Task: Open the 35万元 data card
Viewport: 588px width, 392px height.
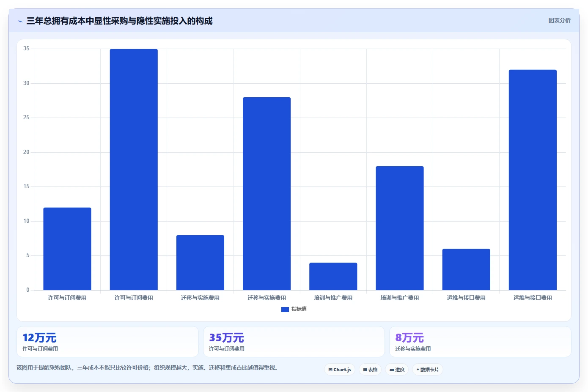Action: point(294,342)
